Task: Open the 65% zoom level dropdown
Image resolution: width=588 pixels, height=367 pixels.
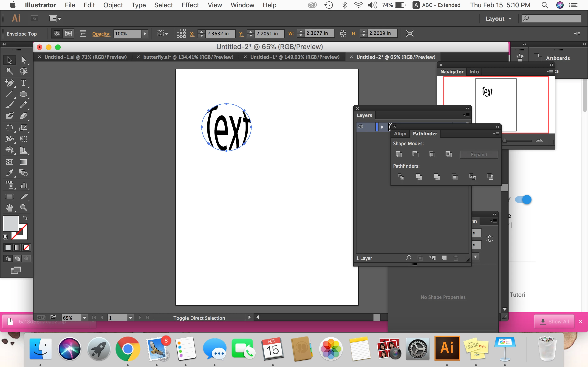Action: coord(84,318)
